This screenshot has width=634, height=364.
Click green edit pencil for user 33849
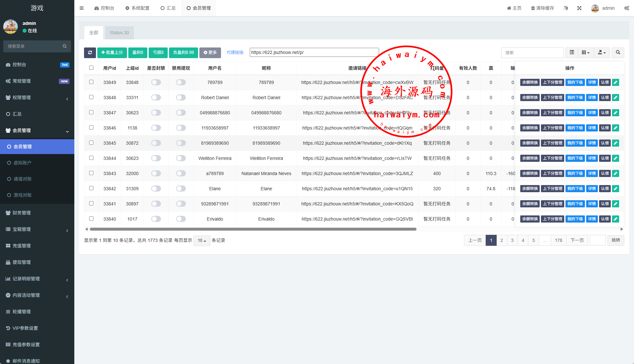[x=616, y=82]
